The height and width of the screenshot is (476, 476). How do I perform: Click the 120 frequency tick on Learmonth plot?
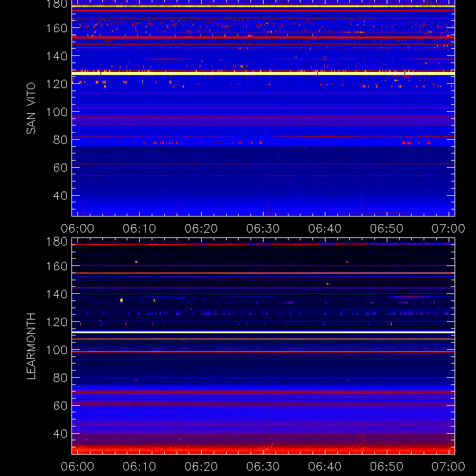pyautogui.click(x=57, y=322)
